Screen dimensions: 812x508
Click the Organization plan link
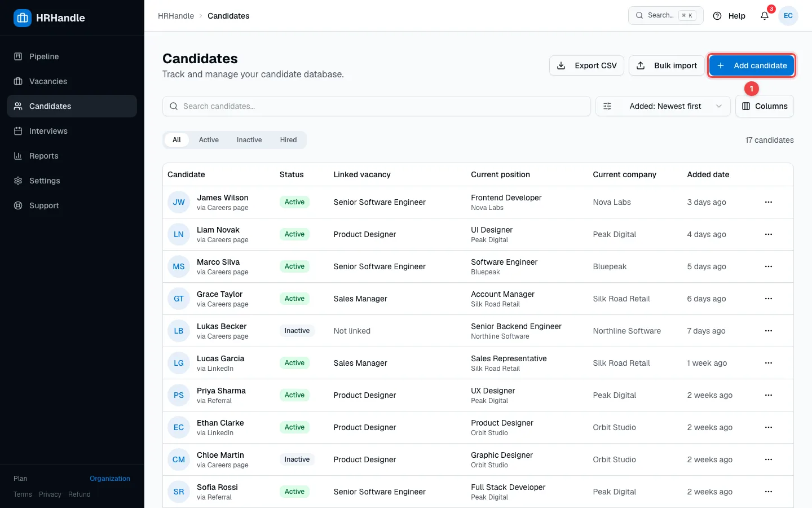(x=110, y=479)
